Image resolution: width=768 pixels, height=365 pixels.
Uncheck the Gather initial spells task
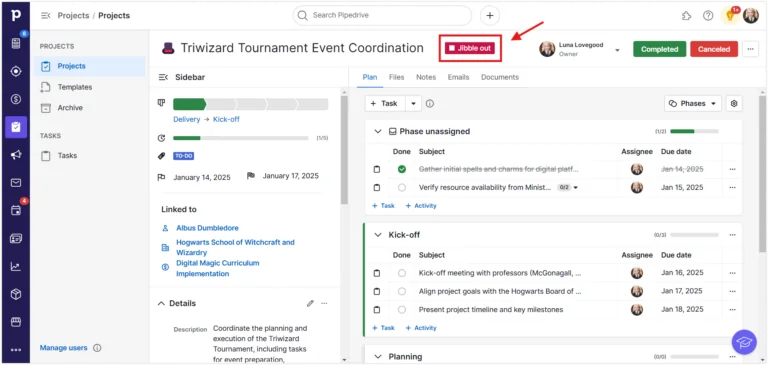(402, 169)
